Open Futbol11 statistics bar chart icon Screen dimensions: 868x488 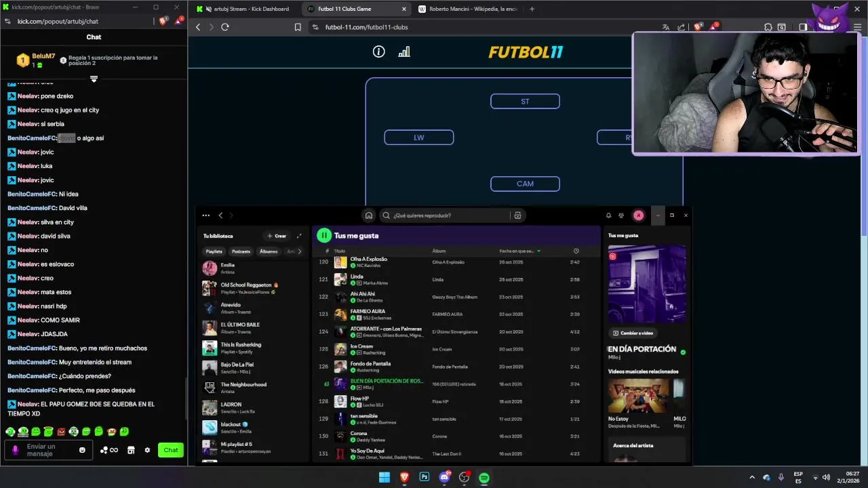(x=404, y=52)
